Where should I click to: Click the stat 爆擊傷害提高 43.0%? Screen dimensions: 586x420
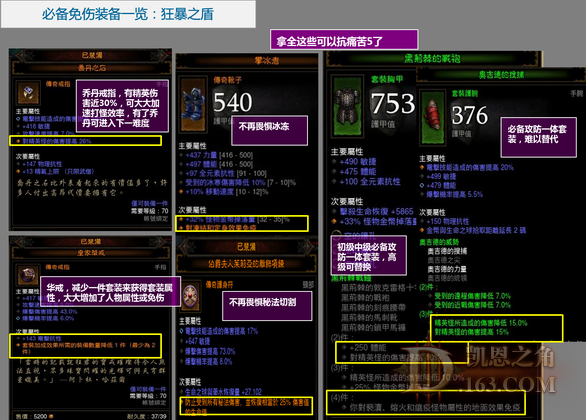(50, 311)
